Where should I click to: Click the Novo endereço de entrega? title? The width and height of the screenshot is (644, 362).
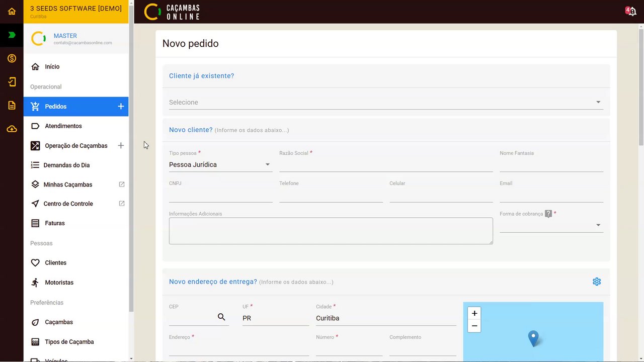pos(213,282)
